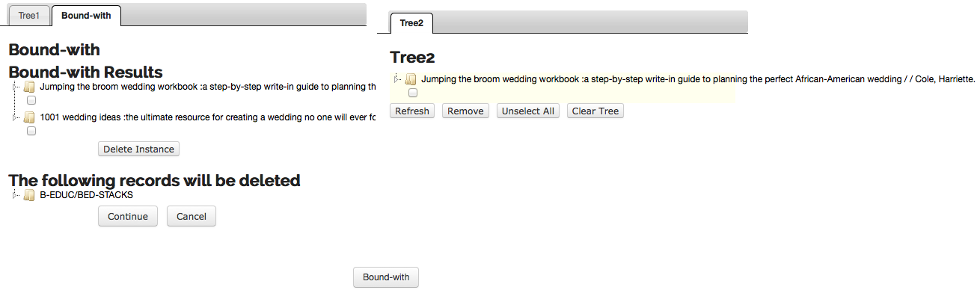Select the checkbox under Tree2 Jumping the broom
Image resolution: width=980 pixels, height=293 pixels.
pyautogui.click(x=413, y=93)
